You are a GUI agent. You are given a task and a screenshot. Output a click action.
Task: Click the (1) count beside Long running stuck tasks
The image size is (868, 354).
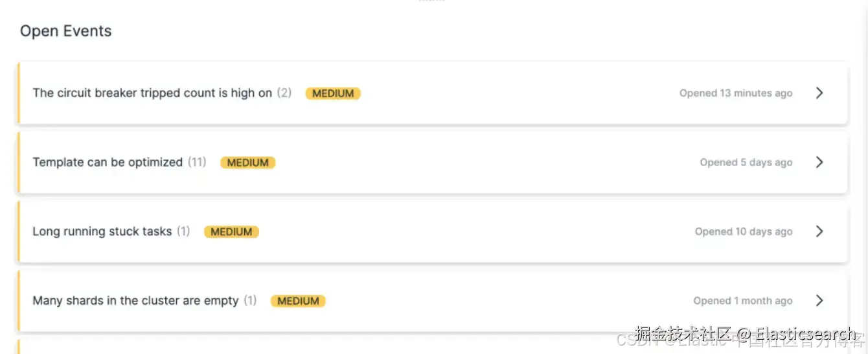183,231
